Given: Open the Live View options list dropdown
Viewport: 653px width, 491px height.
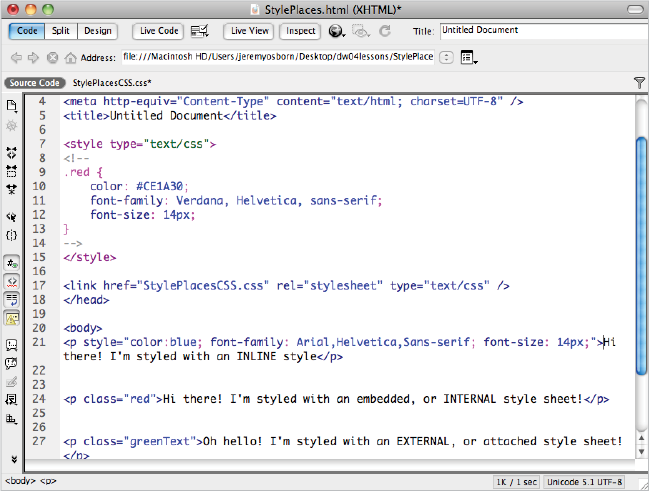Looking at the screenshot, I should point(469,57).
